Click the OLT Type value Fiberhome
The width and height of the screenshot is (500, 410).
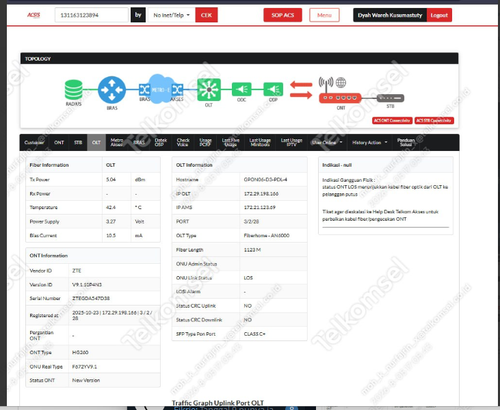click(x=266, y=235)
